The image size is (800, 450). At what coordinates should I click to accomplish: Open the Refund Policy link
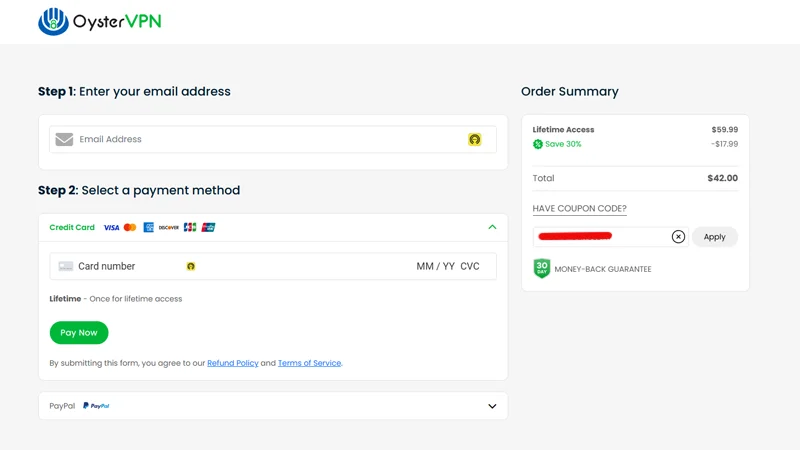tap(233, 363)
